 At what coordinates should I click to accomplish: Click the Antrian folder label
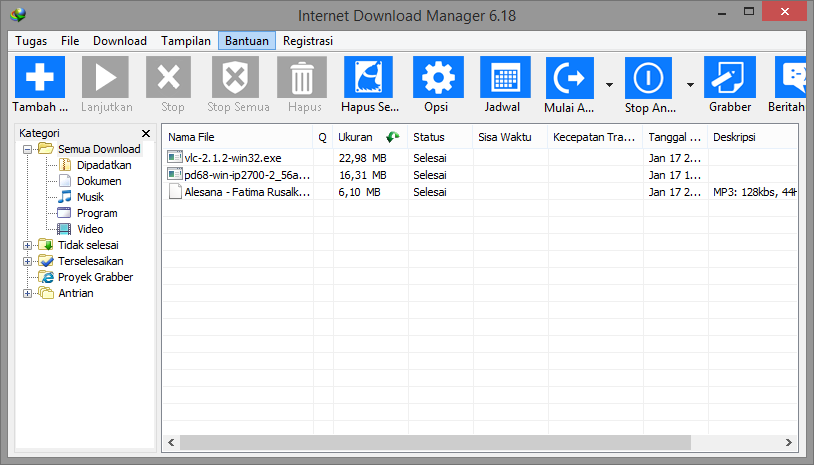[x=76, y=293]
